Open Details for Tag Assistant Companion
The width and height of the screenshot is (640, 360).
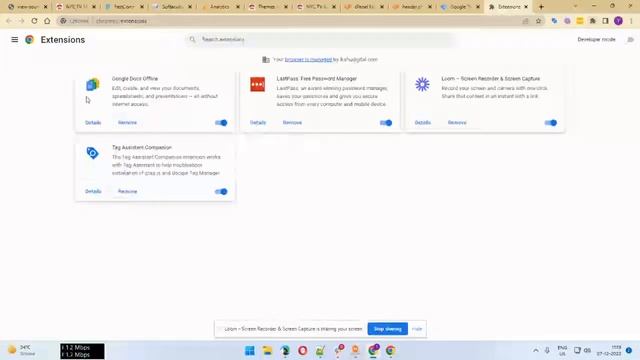point(93,191)
